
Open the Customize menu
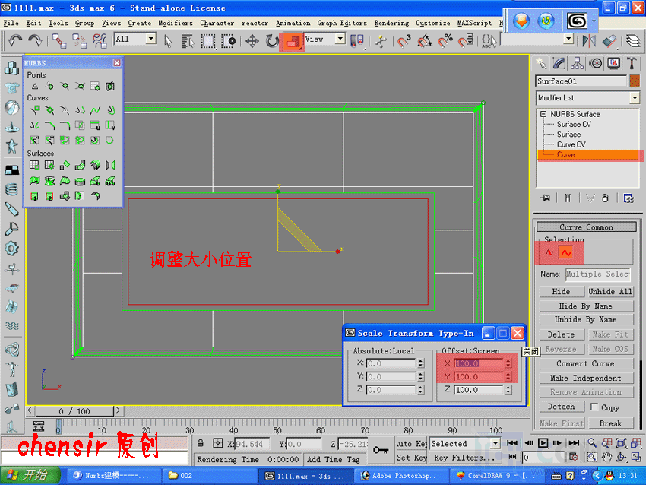[433, 23]
